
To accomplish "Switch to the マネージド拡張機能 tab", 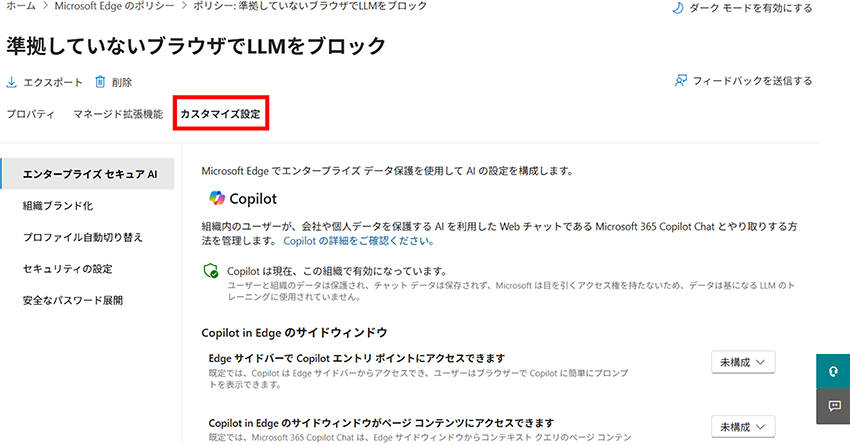I will pyautogui.click(x=117, y=114).
